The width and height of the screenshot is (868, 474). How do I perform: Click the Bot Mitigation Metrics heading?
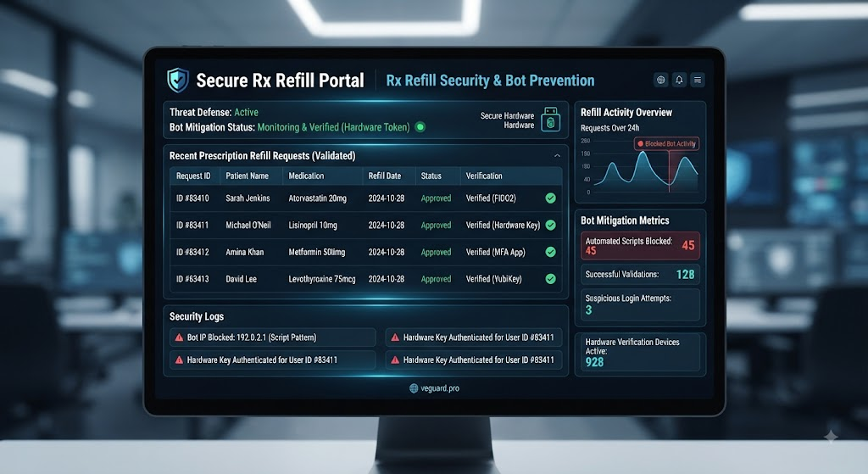[625, 220]
